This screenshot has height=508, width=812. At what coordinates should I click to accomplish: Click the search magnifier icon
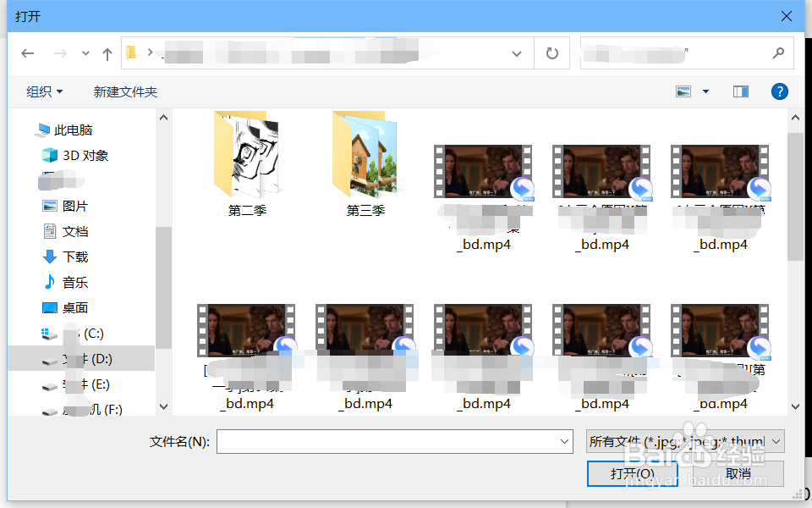click(x=778, y=52)
